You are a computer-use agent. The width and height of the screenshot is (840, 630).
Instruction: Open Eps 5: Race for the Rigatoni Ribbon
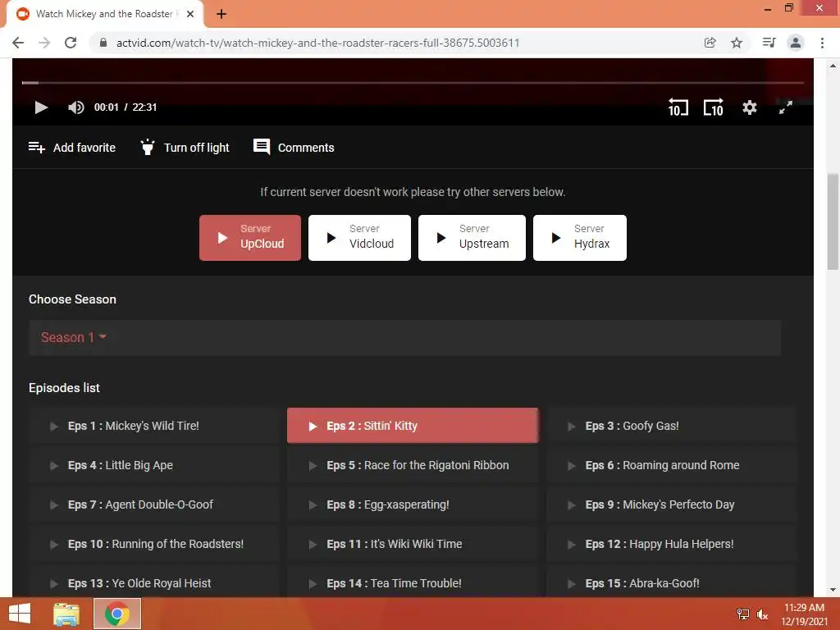pos(413,465)
